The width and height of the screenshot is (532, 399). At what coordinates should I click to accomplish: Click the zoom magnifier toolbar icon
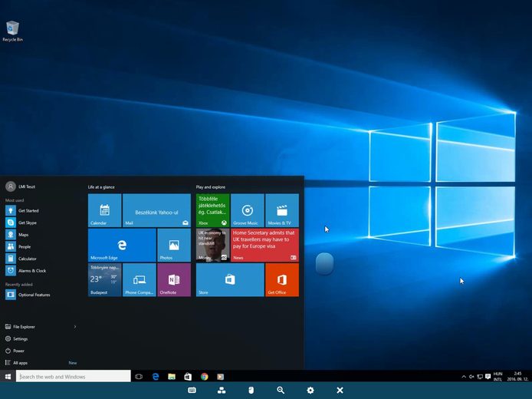(x=281, y=390)
